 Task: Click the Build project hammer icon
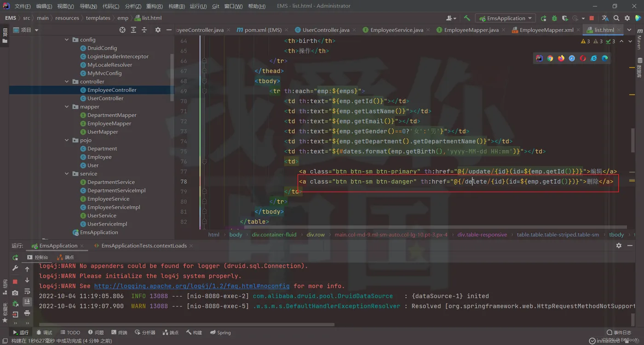pyautogui.click(x=467, y=18)
